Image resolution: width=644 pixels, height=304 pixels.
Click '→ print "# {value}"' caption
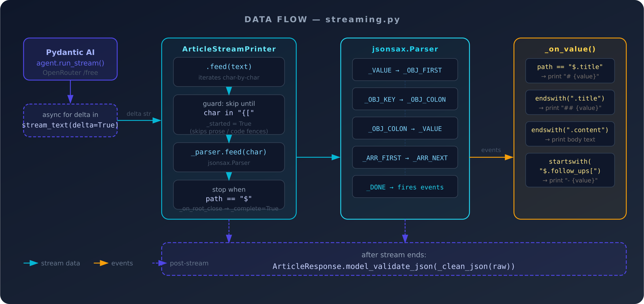(x=570, y=76)
